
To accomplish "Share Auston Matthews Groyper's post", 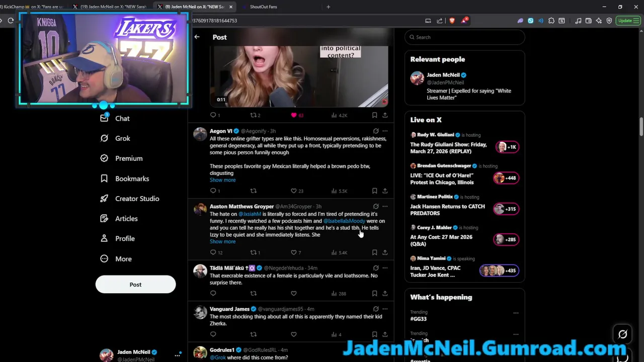I will pyautogui.click(x=385, y=252).
